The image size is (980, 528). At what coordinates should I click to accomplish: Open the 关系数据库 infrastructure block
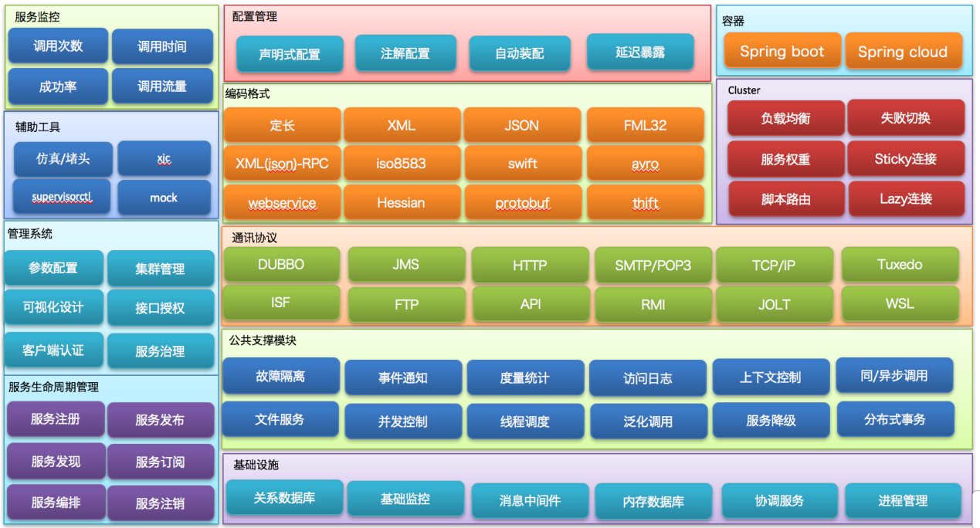click(x=283, y=498)
